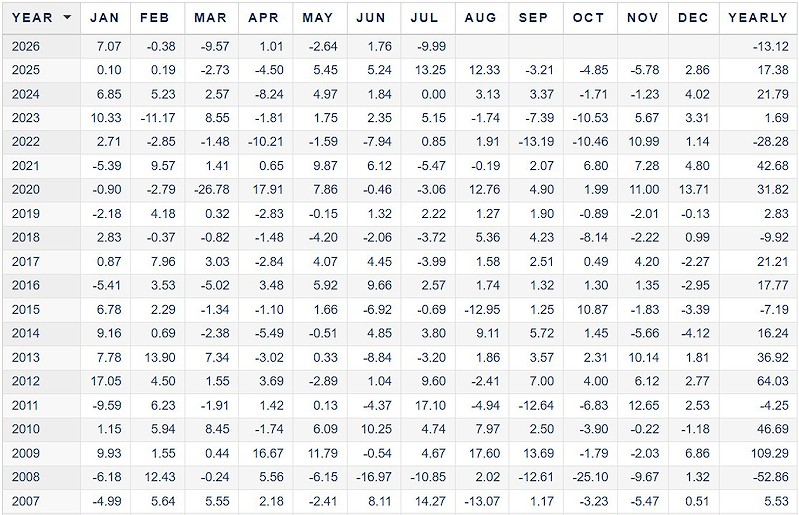Screen dimensions: 799x515
Task: Sort table by YEAR column header
Action: 32,17
